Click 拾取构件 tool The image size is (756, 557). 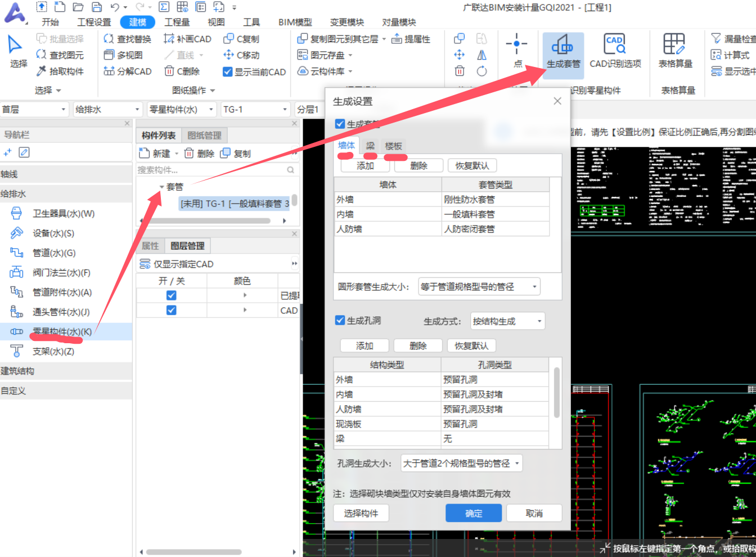pyautogui.click(x=60, y=71)
